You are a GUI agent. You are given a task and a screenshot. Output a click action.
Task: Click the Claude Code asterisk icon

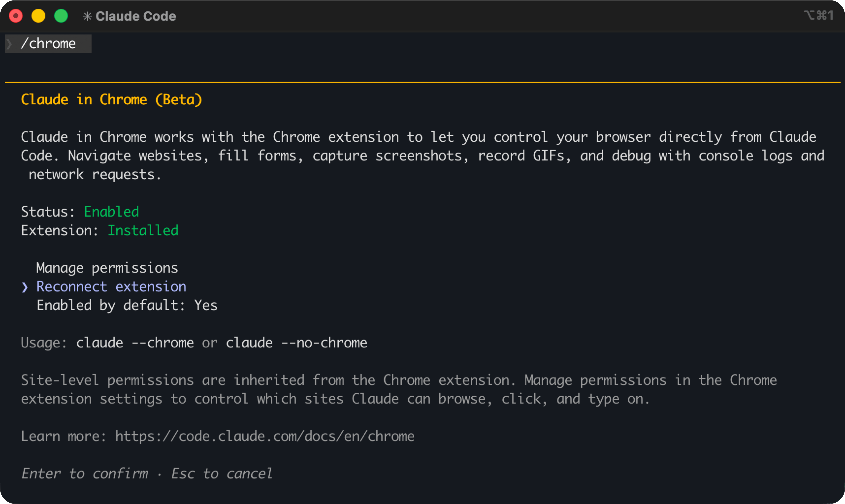[x=88, y=16]
